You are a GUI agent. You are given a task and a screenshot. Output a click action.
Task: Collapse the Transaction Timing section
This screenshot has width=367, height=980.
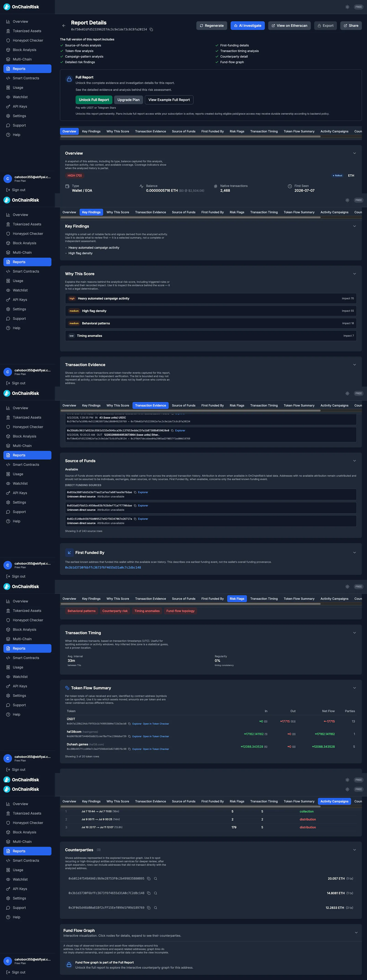pos(354,633)
